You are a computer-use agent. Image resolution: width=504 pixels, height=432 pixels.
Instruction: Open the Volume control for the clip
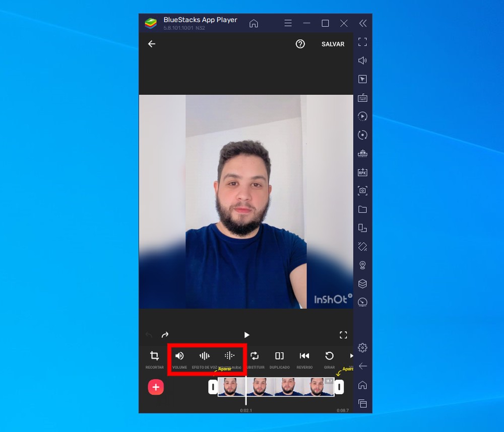(x=179, y=355)
